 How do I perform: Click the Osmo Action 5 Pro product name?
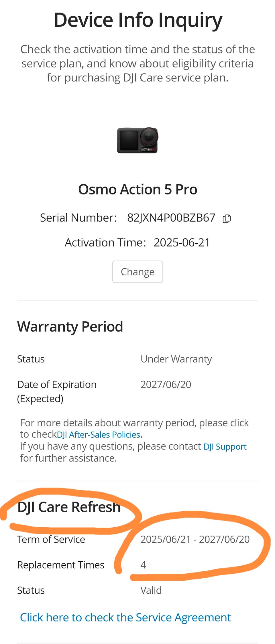point(137,189)
